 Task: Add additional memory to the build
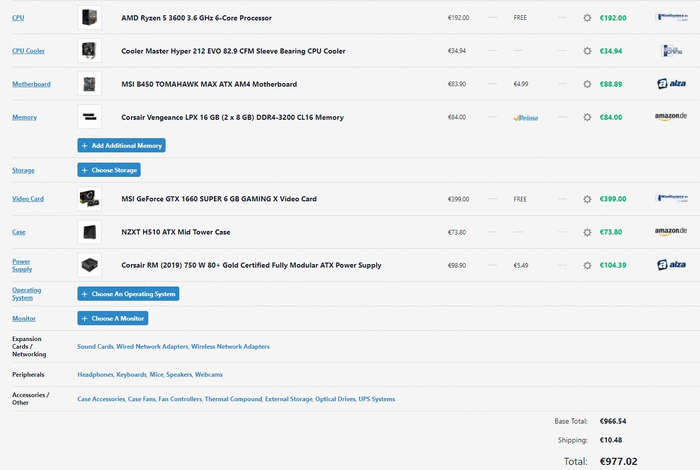click(121, 146)
